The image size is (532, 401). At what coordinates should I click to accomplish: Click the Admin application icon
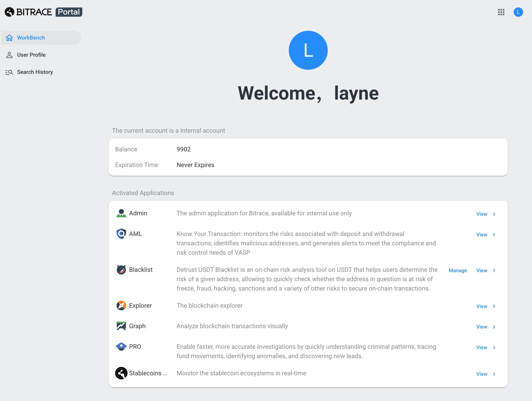coord(121,213)
